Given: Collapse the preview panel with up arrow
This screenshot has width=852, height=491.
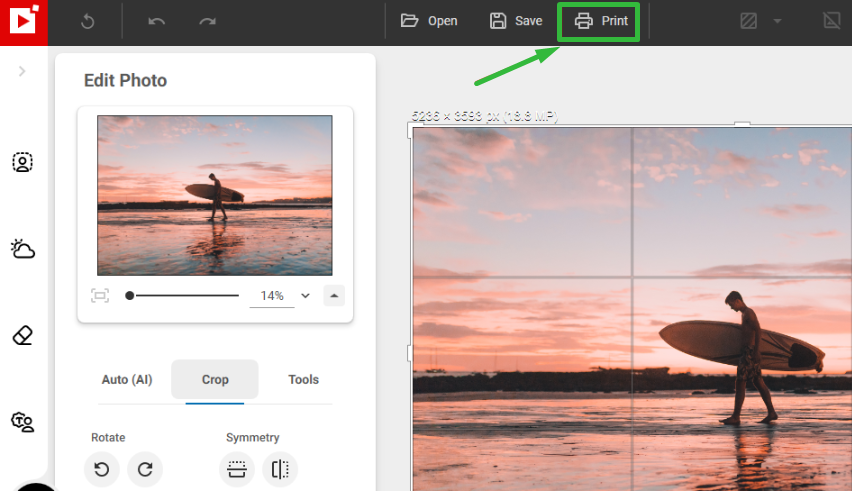Looking at the screenshot, I should point(334,295).
